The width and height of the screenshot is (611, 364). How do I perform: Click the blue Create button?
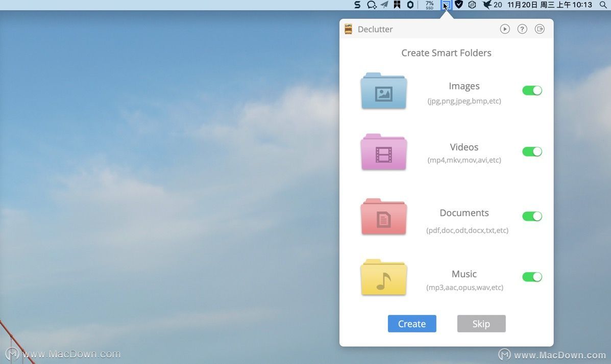412,324
